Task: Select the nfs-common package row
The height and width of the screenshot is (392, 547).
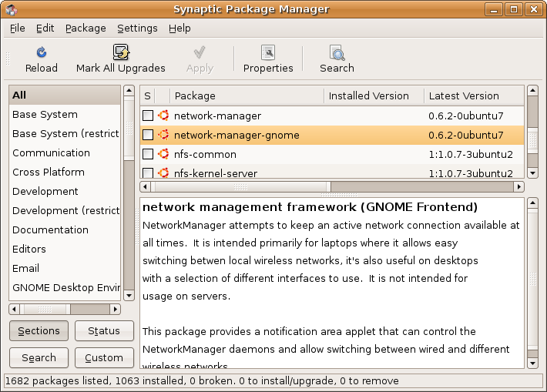Action: (x=332, y=154)
